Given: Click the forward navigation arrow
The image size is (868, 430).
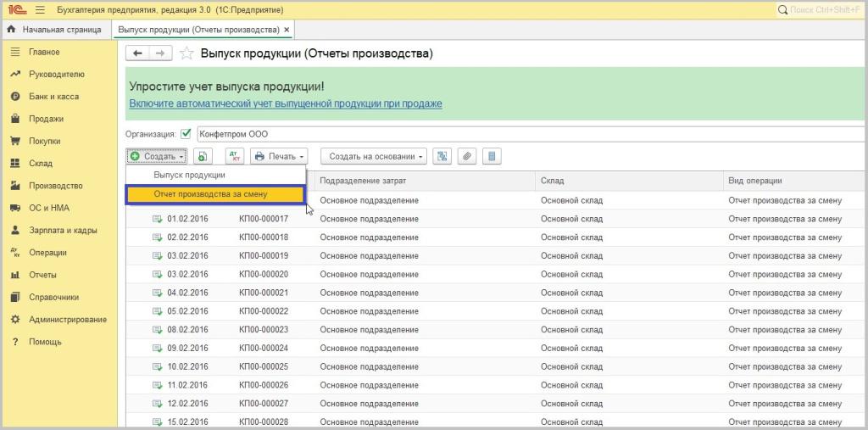Looking at the screenshot, I should [161, 53].
